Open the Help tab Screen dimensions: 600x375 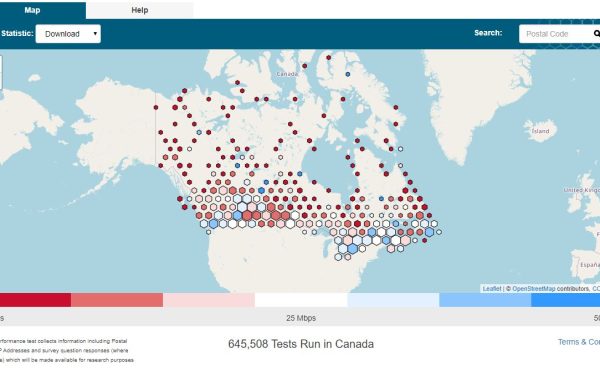coord(140,10)
